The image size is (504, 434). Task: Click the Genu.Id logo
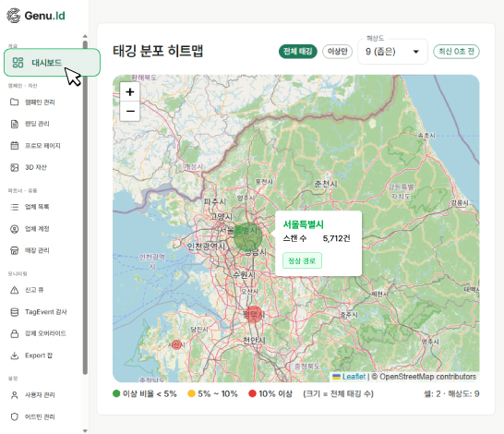click(x=36, y=16)
